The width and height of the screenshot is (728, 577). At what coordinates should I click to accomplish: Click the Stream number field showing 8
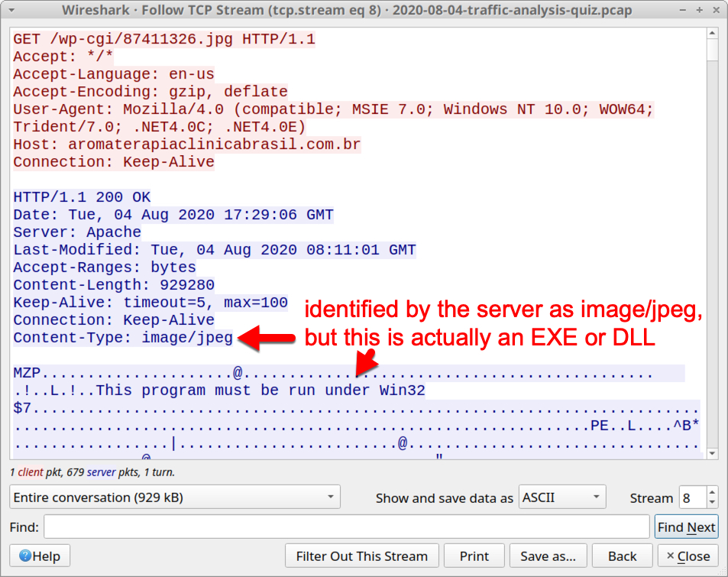click(693, 498)
